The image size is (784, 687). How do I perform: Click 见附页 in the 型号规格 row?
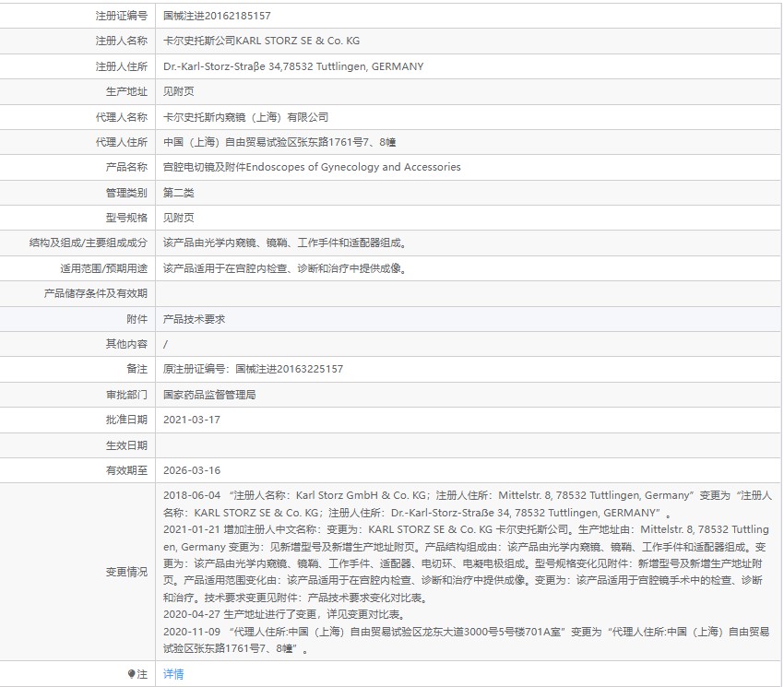click(179, 218)
